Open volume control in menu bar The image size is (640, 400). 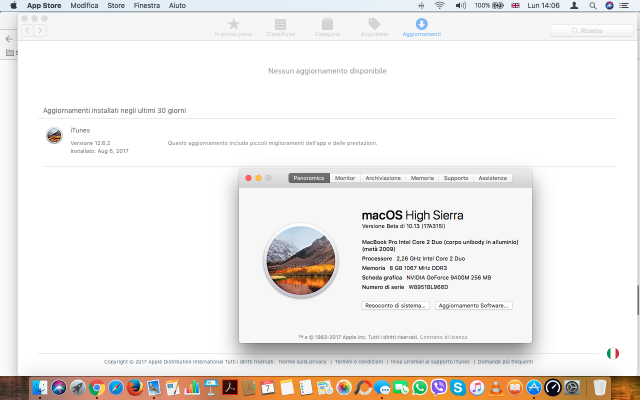click(460, 5)
